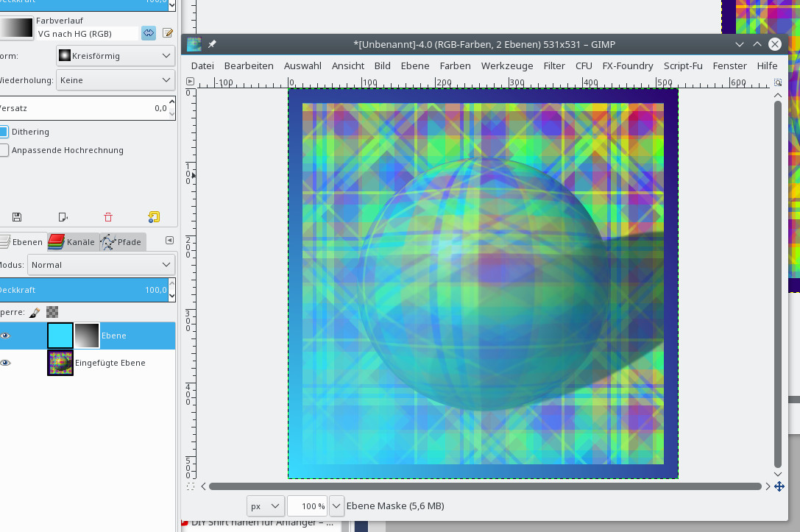Open the Wiederholung dropdown set to Keine
800x532 pixels.
(x=115, y=80)
